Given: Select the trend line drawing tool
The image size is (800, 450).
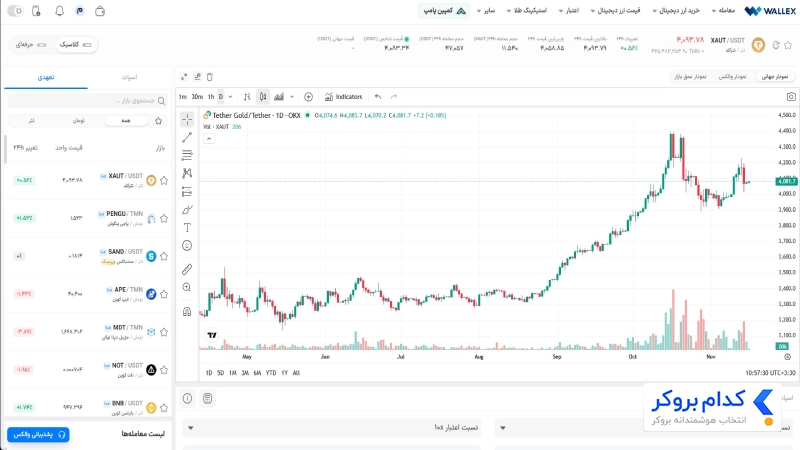Looking at the screenshot, I should 187,137.
